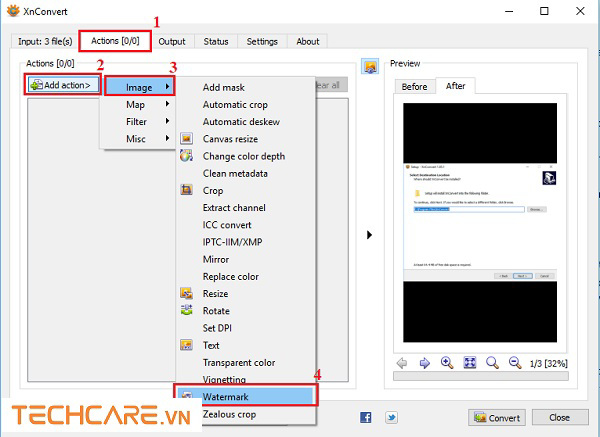The height and width of the screenshot is (437, 600).
Task: Expand the Misc submenu
Action: point(139,139)
